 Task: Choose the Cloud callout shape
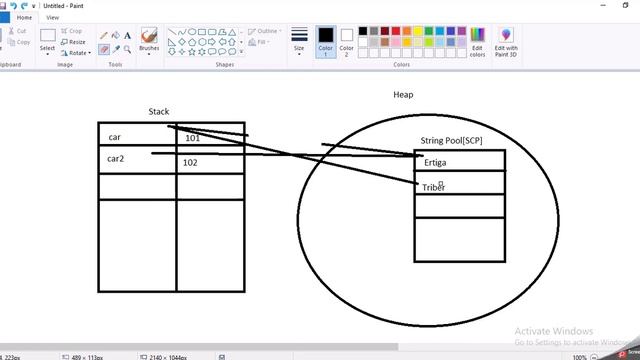pyautogui.click(x=232, y=52)
